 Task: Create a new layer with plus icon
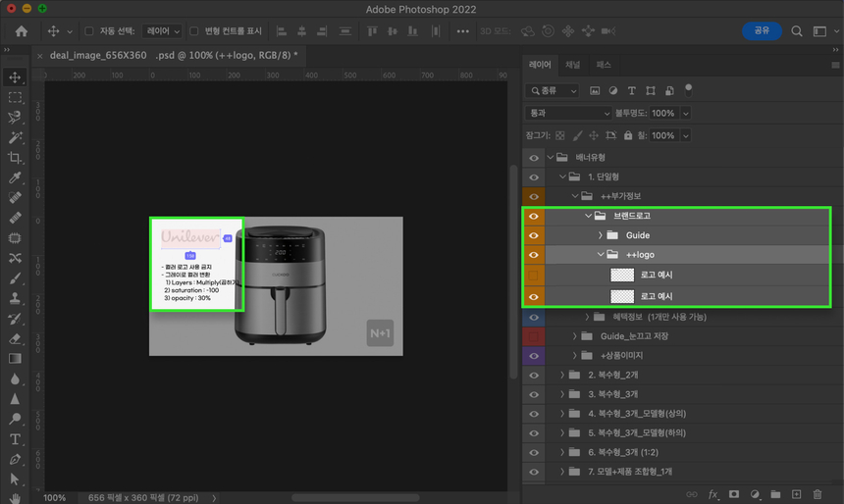click(x=796, y=495)
